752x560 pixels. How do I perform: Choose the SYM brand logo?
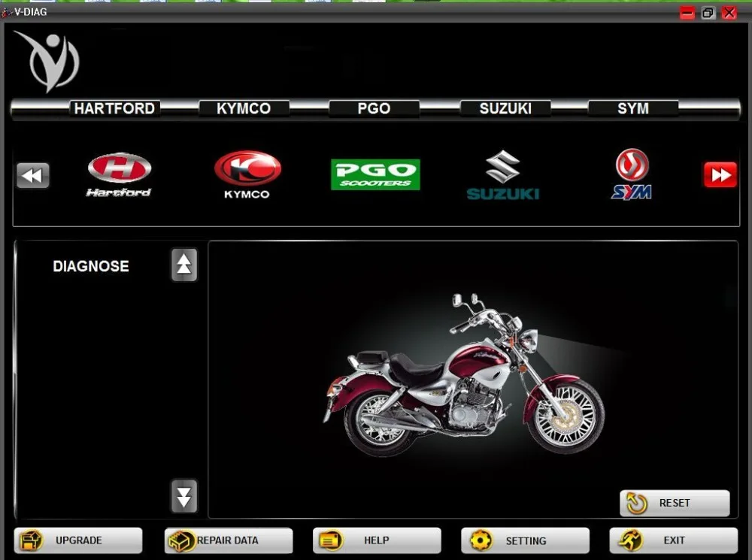point(632,174)
